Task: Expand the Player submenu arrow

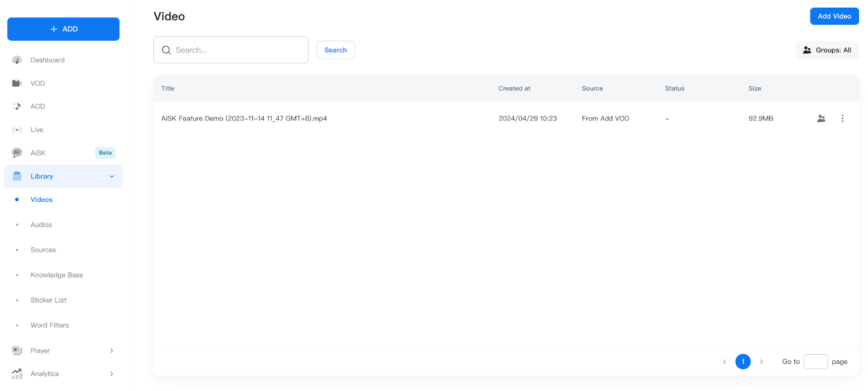Action: click(112, 350)
